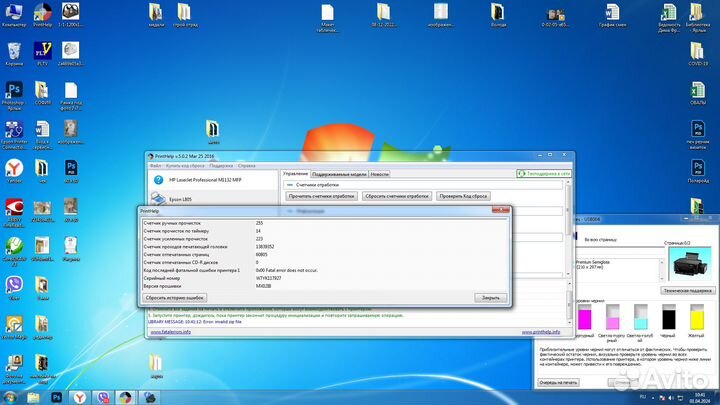Click the light magenta ink level indicator
The image size is (720, 405).
point(613,317)
